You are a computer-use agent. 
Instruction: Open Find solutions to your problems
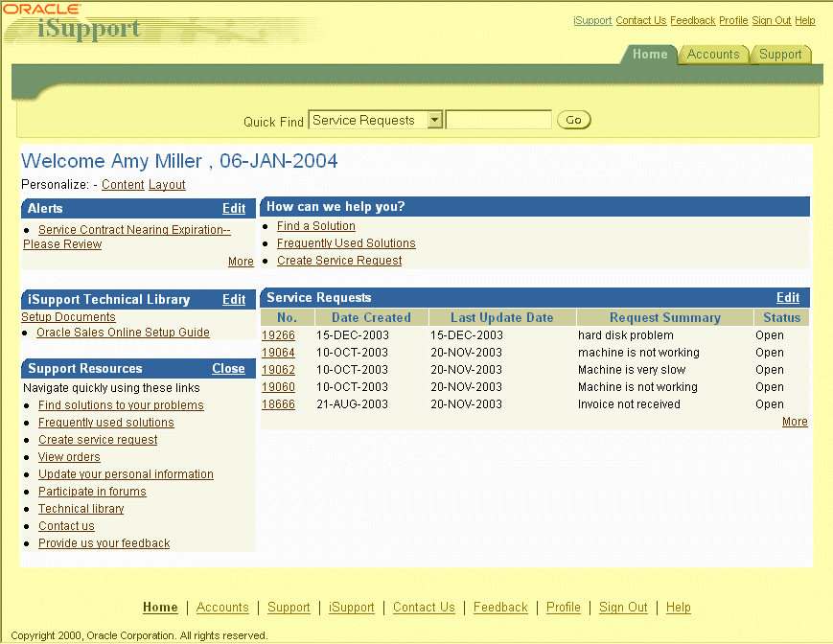(x=121, y=405)
